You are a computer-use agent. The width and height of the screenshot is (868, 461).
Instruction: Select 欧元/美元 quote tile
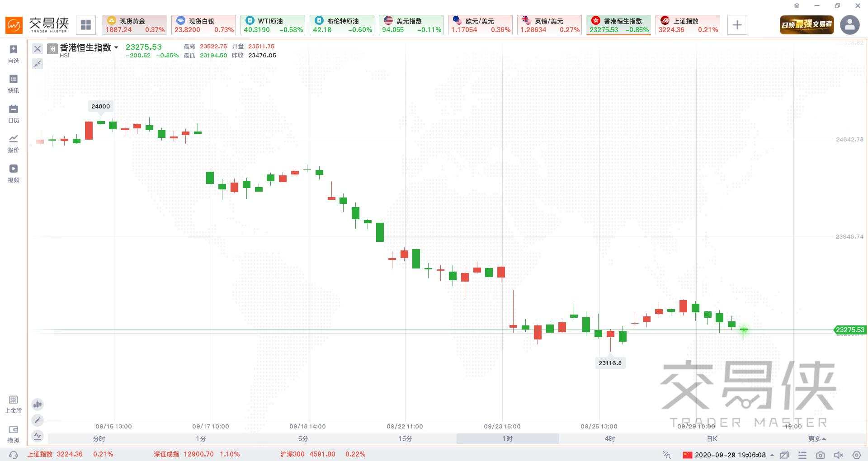pos(480,25)
